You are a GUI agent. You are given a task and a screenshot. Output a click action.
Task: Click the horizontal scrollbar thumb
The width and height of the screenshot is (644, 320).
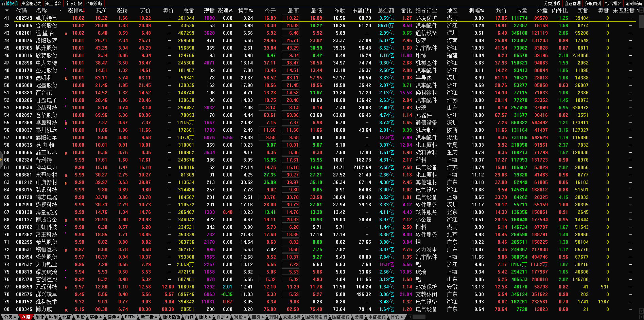[x=419, y=317]
